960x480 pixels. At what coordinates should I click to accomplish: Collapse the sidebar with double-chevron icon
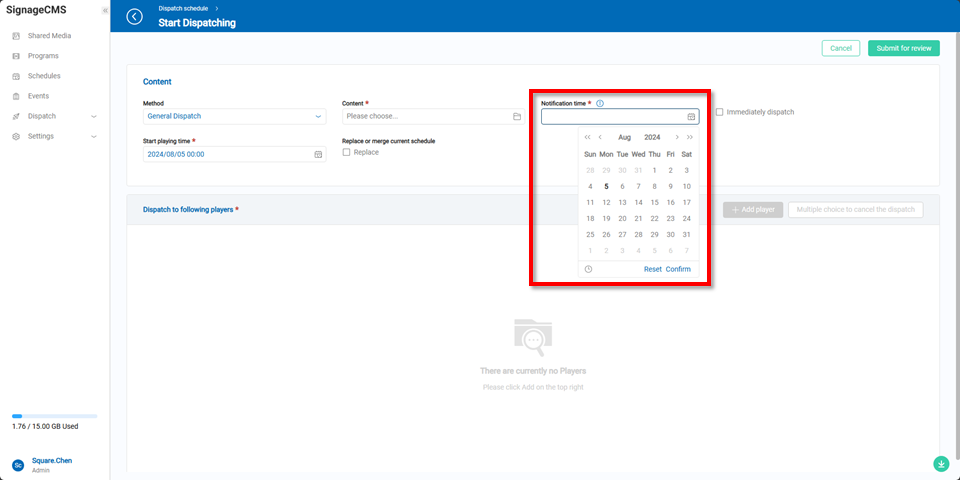[x=105, y=10]
